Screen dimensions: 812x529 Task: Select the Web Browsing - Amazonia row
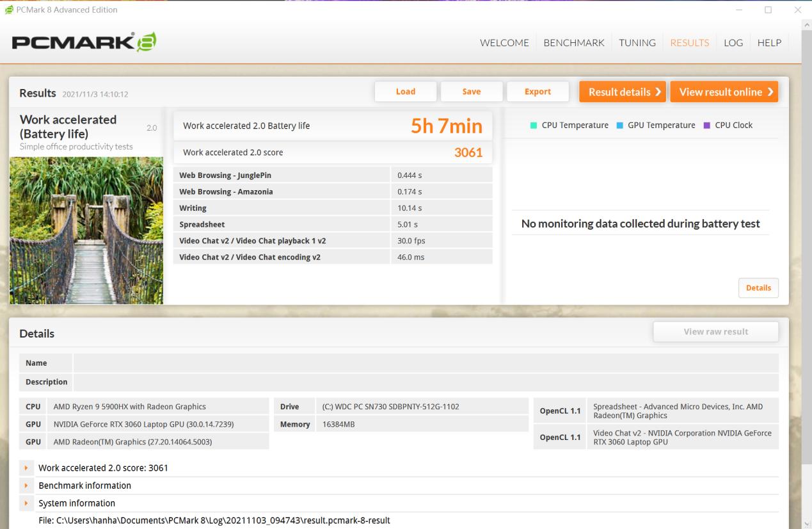(333, 191)
